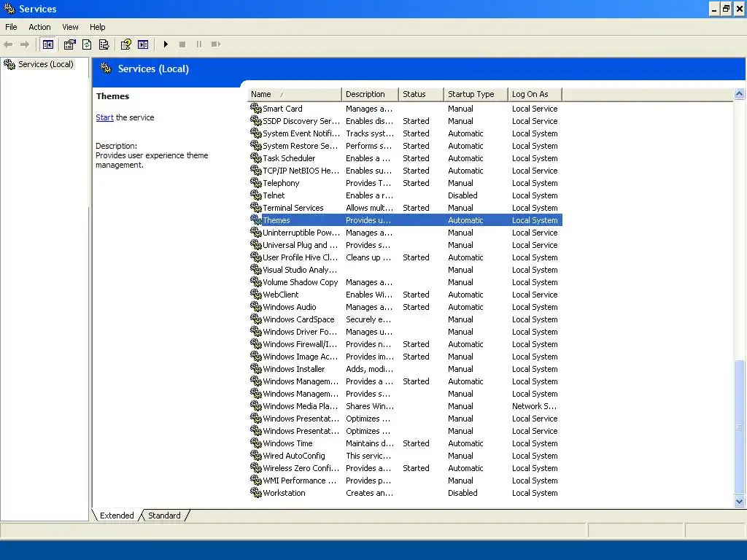Sort by the Status column header
747x560 pixels.
pos(421,94)
